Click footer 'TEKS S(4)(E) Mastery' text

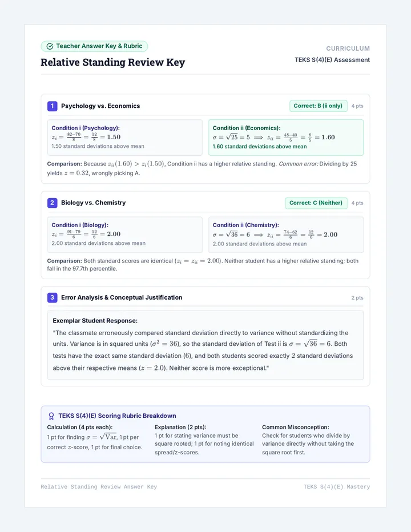337,487
